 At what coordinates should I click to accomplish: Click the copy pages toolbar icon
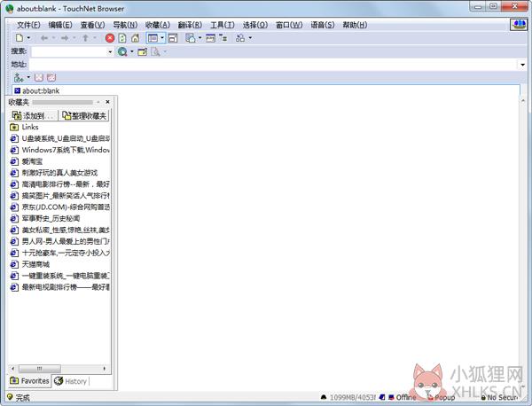(x=191, y=38)
